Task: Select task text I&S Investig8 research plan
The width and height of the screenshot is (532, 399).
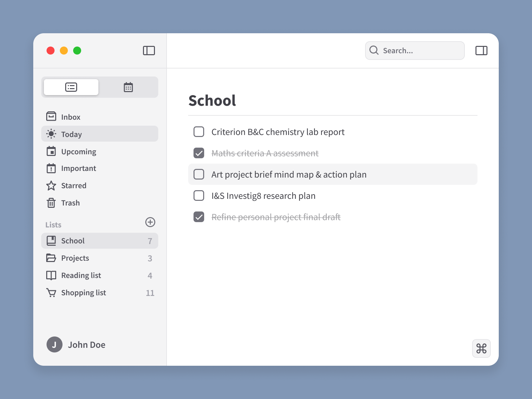Action: [x=263, y=196]
